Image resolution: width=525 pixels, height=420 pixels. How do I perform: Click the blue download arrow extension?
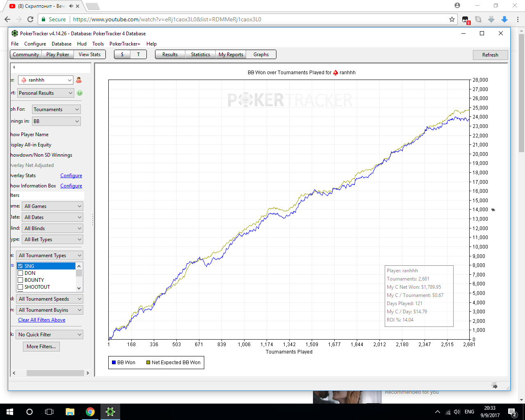coord(504,19)
